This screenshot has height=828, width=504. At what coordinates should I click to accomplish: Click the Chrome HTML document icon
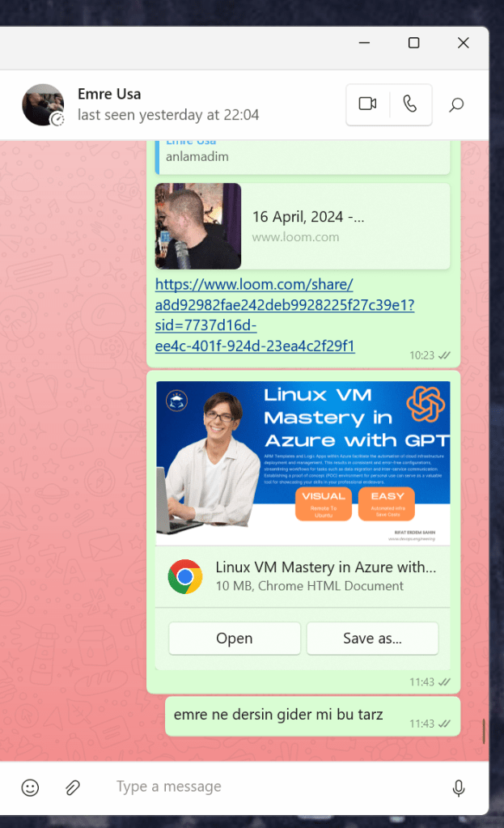184,576
